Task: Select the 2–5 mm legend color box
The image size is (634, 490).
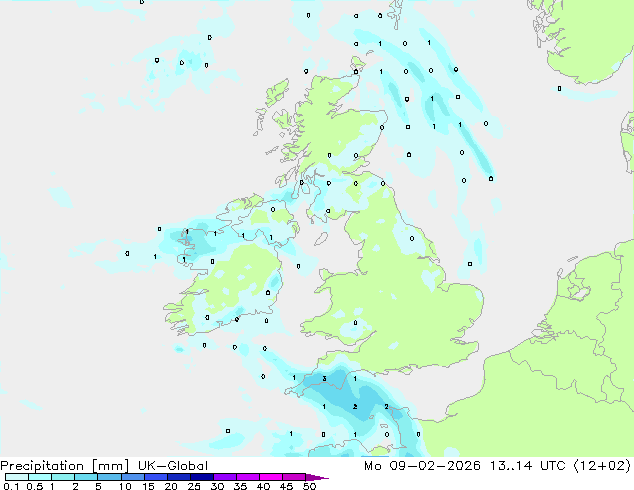Action: (86, 477)
